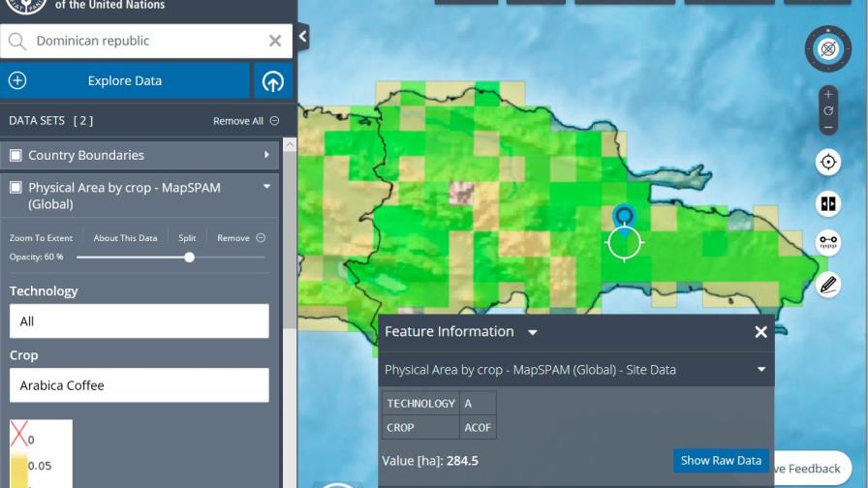Click the circled plus icon beside Explore Data

coord(17,80)
